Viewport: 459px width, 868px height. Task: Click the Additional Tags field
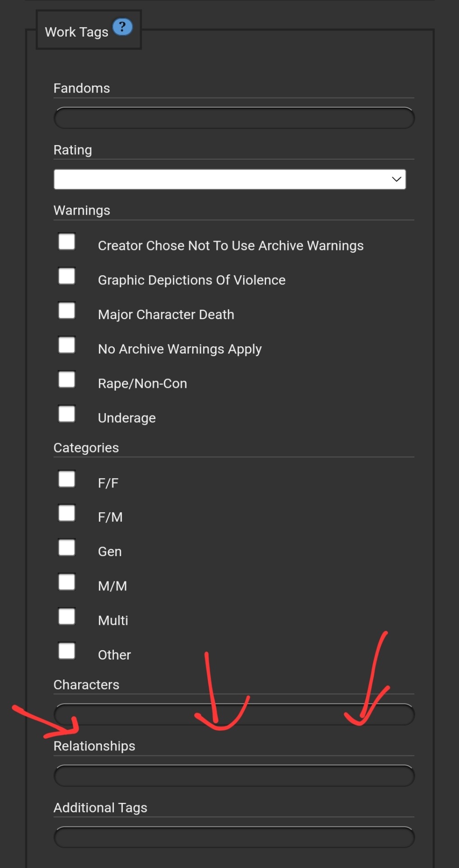[x=234, y=838]
